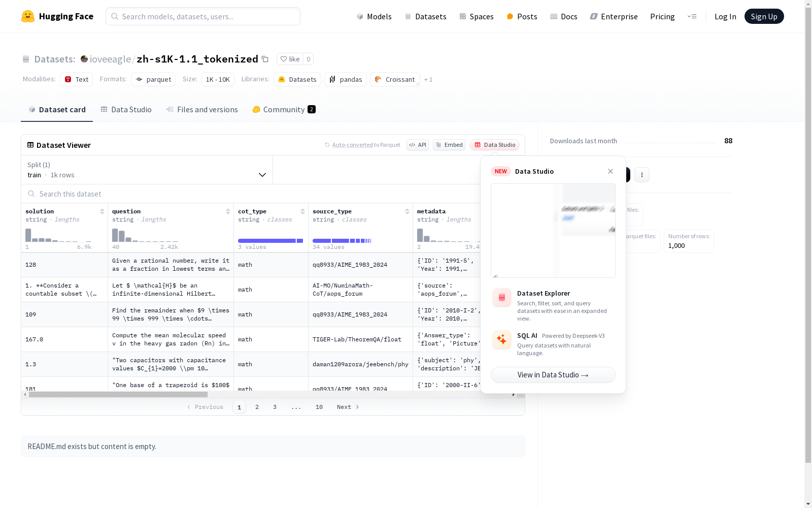Sort the cot_type column
Image resolution: width=812 pixels, height=508 pixels.
302,211
